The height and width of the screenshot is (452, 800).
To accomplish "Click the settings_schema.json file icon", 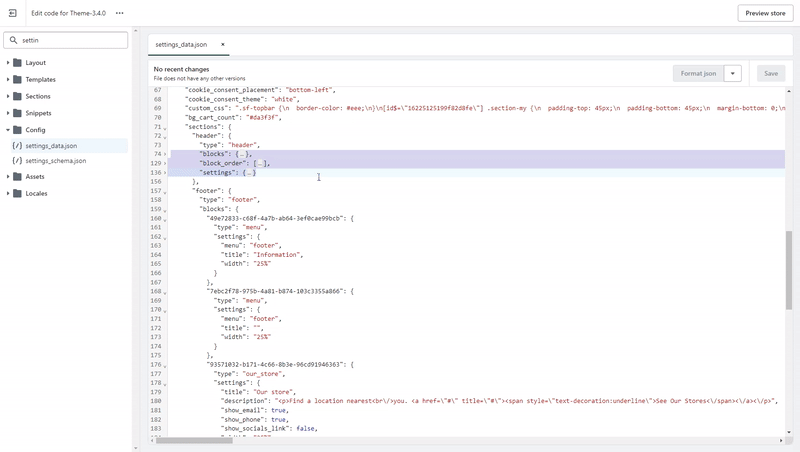I will coord(17,160).
